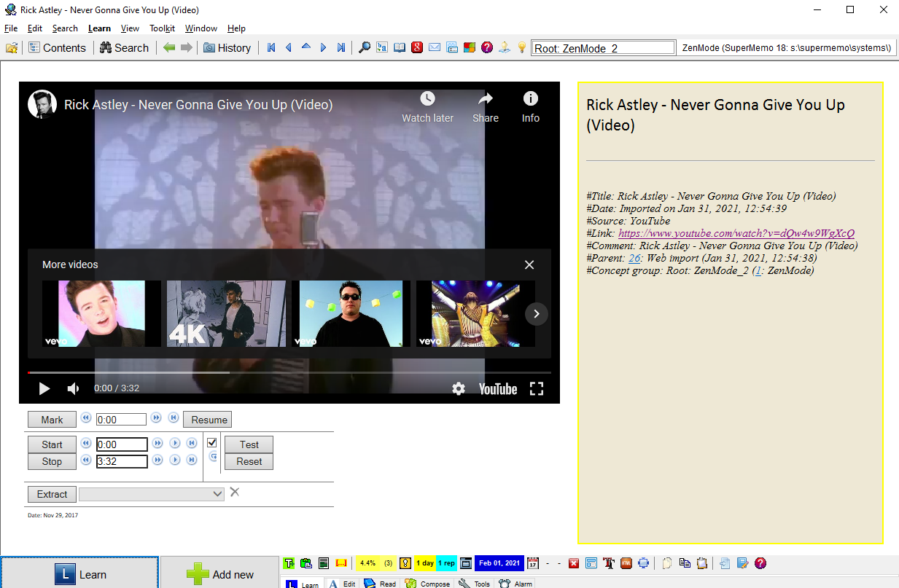Seek along the video progress bar
This screenshot has height=588, width=899.
pyautogui.click(x=289, y=372)
